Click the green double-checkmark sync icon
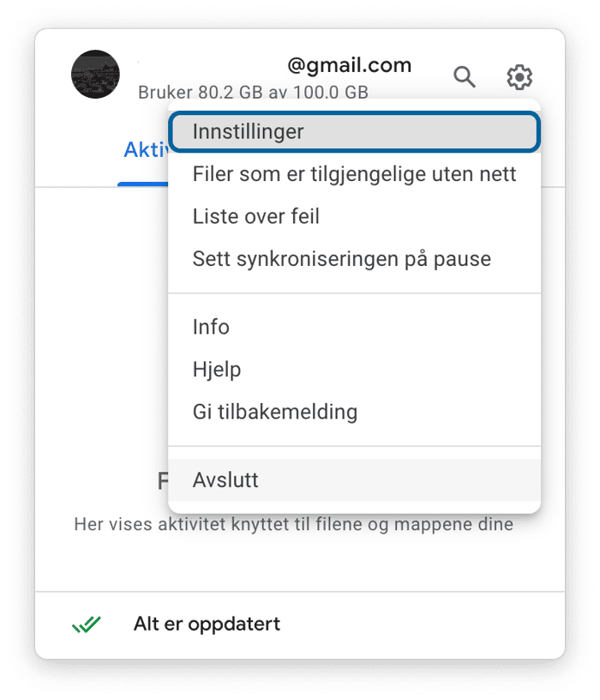Viewport: 600px width, 700px height. pos(87,625)
